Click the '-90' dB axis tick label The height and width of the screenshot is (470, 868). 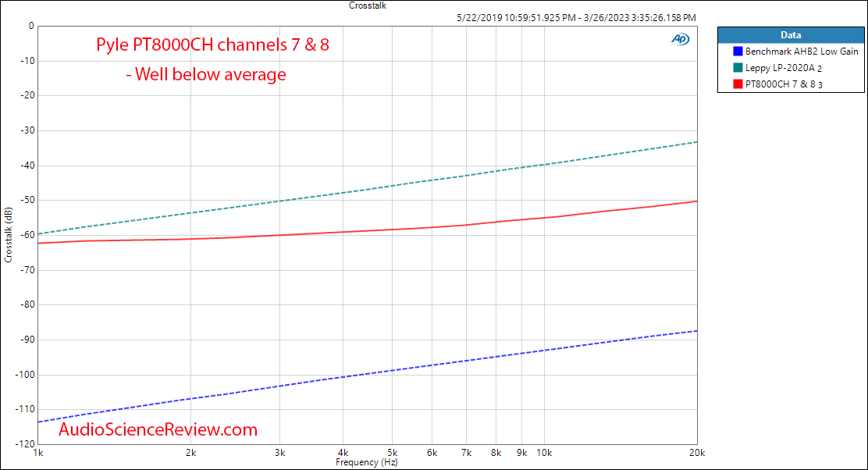click(27, 340)
